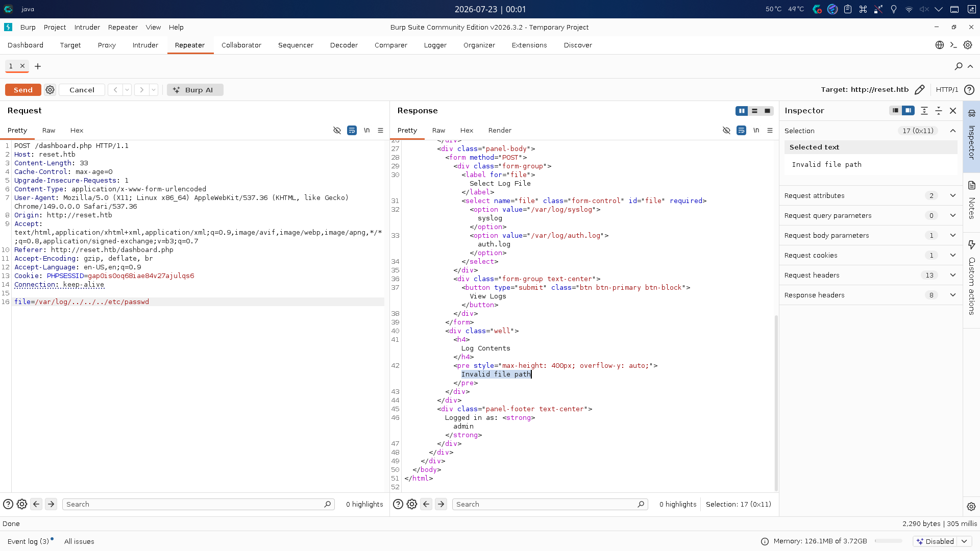Toggle line wrap in Response viewer
This screenshot has height=551, width=980.
(741, 131)
